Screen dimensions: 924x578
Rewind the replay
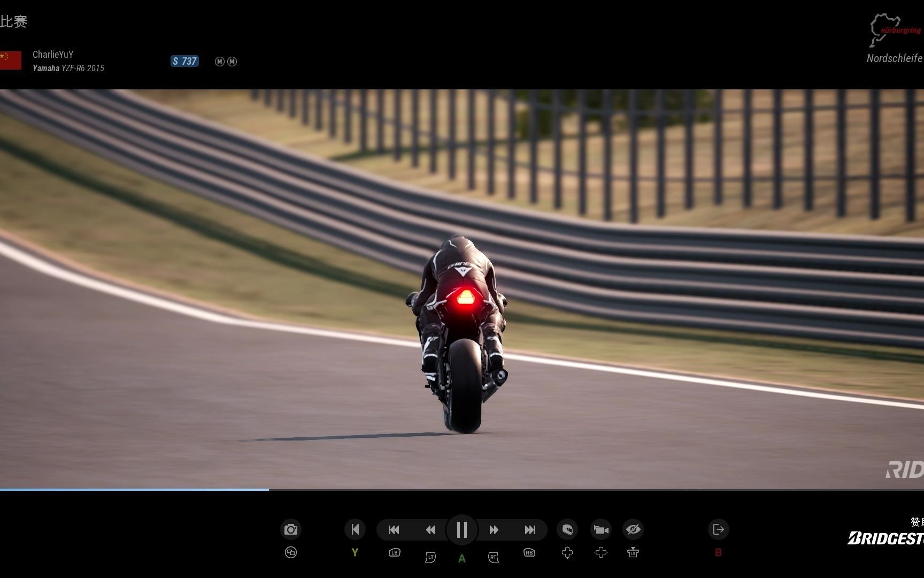pyautogui.click(x=430, y=530)
